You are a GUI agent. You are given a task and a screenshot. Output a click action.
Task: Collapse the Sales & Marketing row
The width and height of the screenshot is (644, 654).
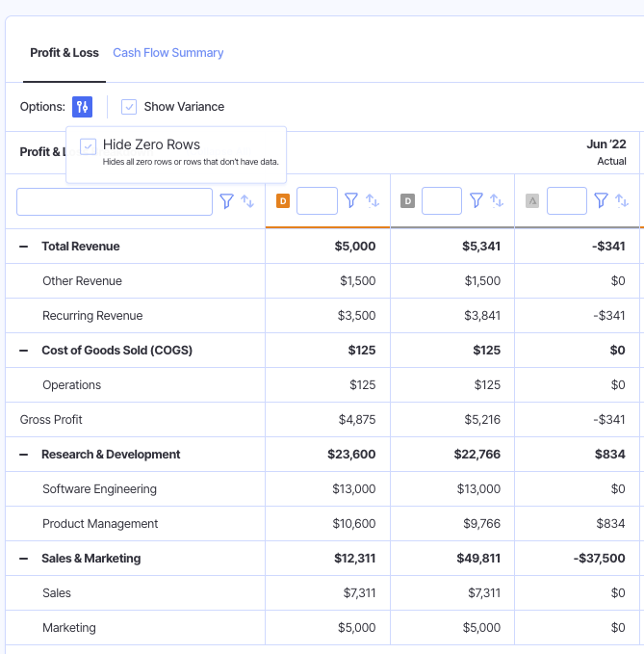coord(24,559)
